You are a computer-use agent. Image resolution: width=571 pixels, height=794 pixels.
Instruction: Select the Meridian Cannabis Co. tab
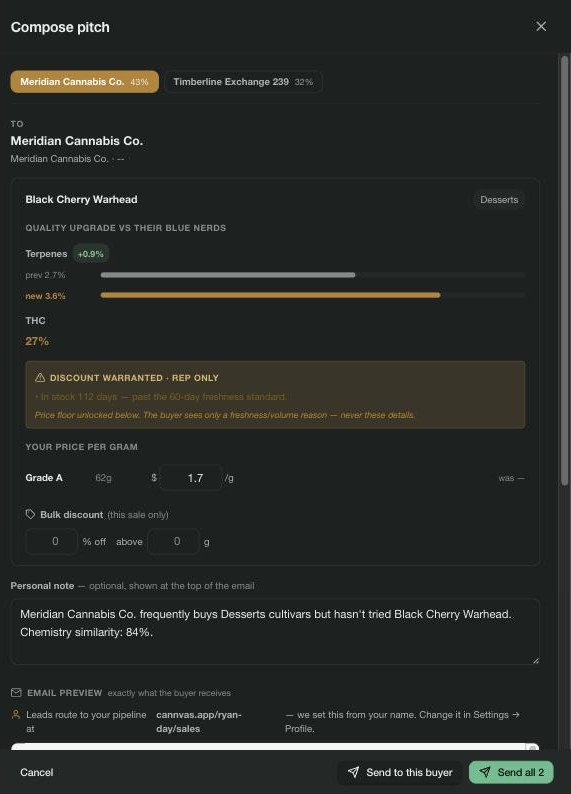point(85,82)
